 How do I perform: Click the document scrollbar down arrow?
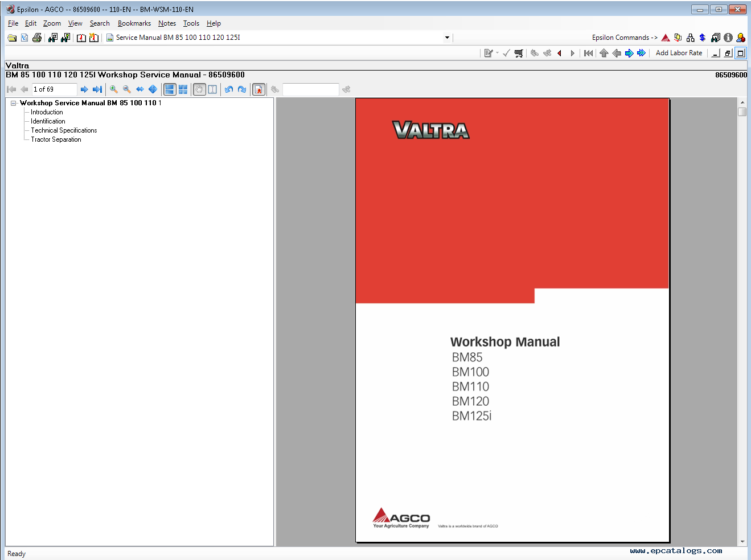click(x=742, y=542)
